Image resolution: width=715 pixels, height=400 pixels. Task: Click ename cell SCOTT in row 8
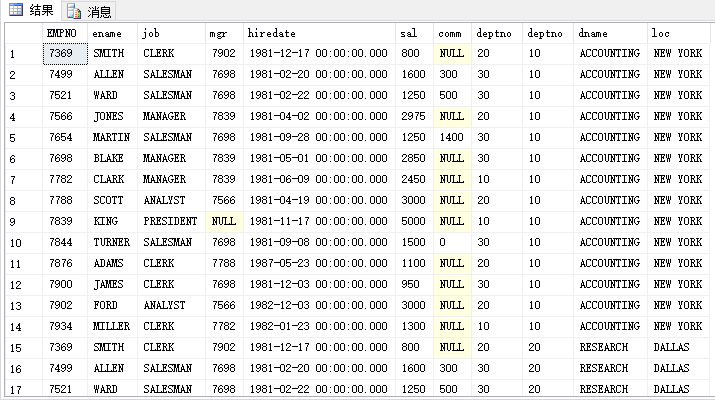(113, 201)
